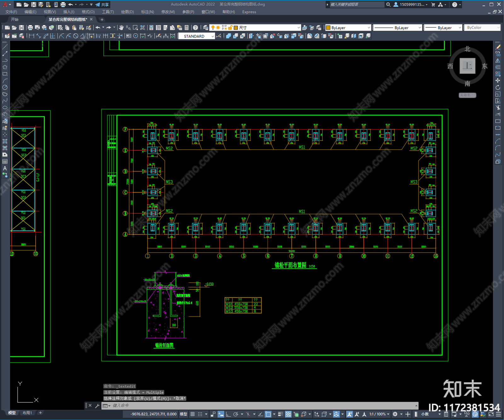Click the search magnifier icon in title bar
The image size is (504, 420).
[x=388, y=4]
